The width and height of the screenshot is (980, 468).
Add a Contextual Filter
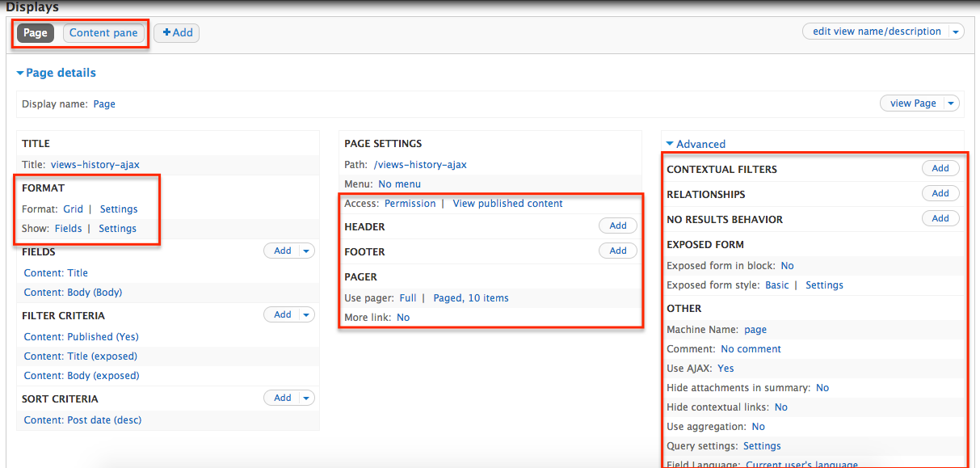[940, 167]
